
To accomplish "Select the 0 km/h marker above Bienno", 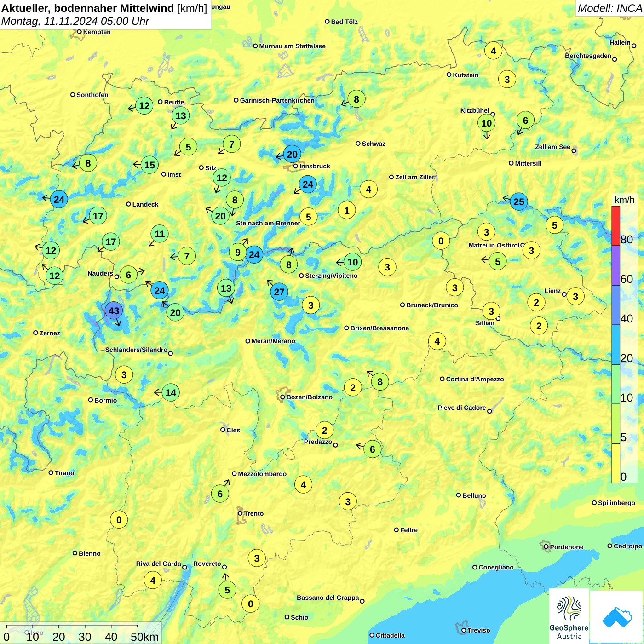I will click(119, 520).
